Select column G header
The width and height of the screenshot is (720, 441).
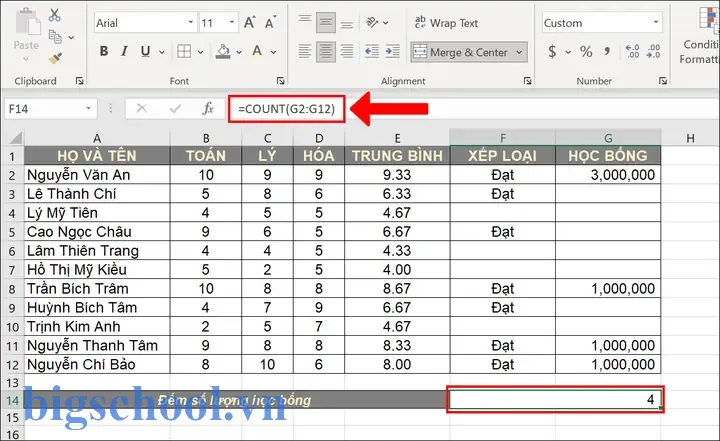(x=608, y=138)
